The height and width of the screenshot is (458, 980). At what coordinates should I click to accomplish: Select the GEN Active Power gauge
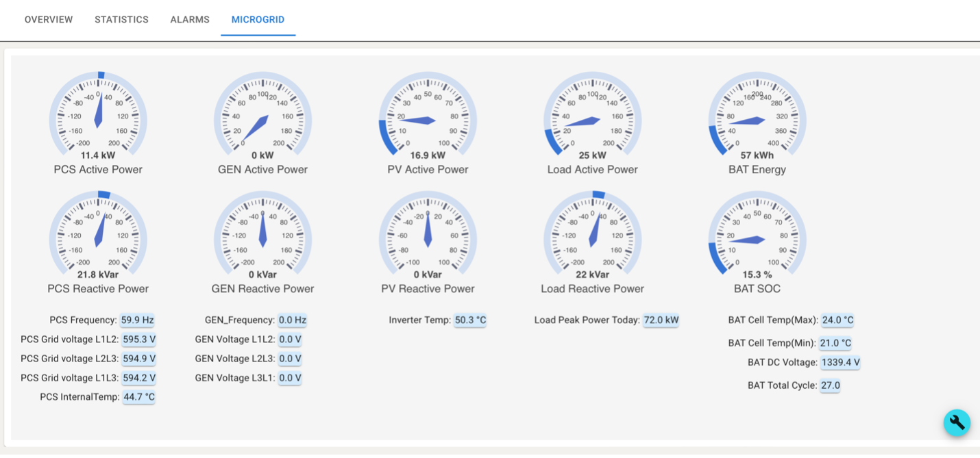pyautogui.click(x=262, y=118)
